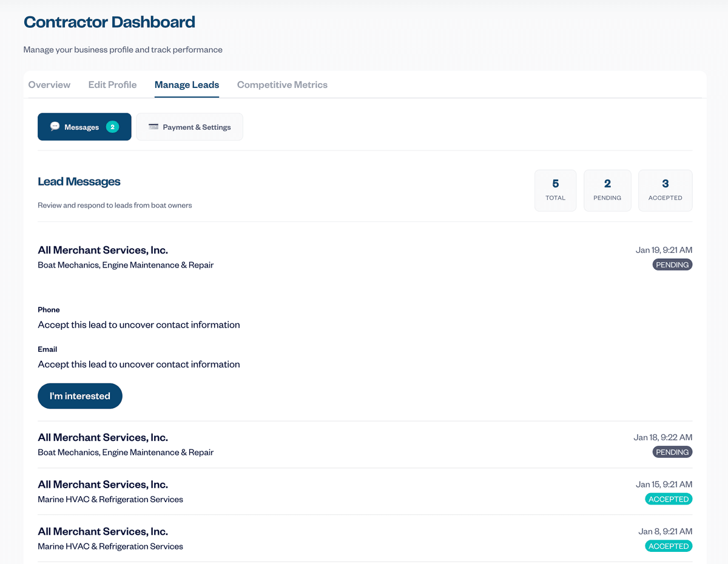This screenshot has height=564, width=728.
Task: Click the Manage Leads tab
Action: [187, 84]
